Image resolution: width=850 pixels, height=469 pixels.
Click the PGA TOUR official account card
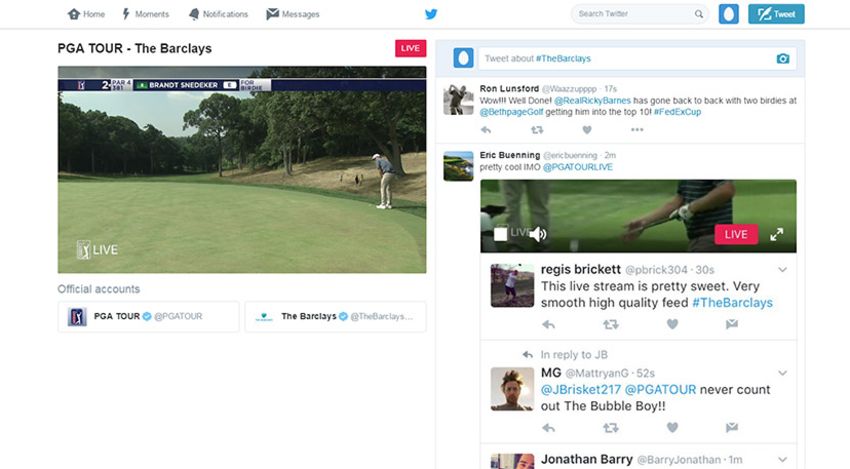pos(148,316)
